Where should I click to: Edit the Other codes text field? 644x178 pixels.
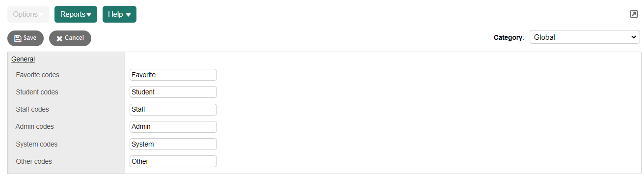(173, 161)
